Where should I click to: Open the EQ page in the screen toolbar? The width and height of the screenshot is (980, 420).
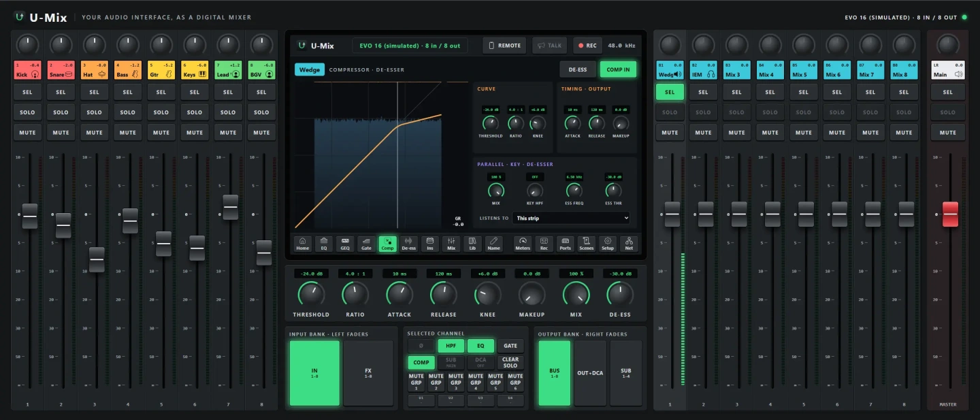click(x=324, y=244)
